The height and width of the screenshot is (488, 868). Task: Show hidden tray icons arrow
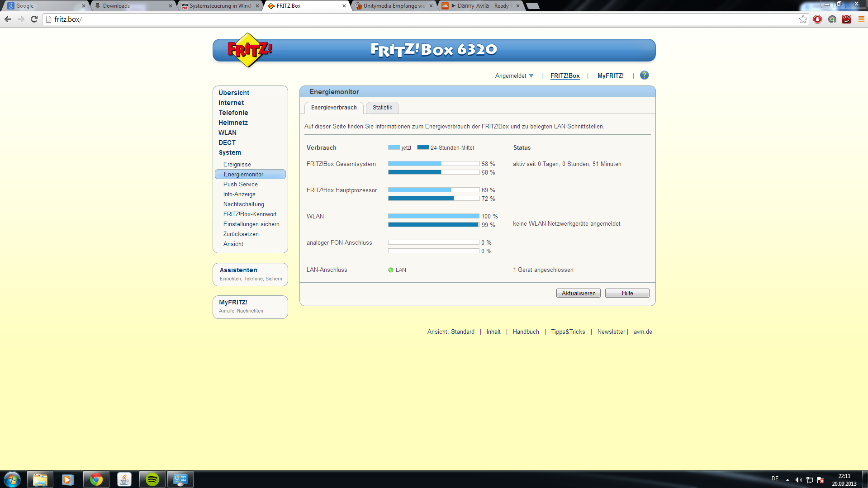[x=787, y=480]
